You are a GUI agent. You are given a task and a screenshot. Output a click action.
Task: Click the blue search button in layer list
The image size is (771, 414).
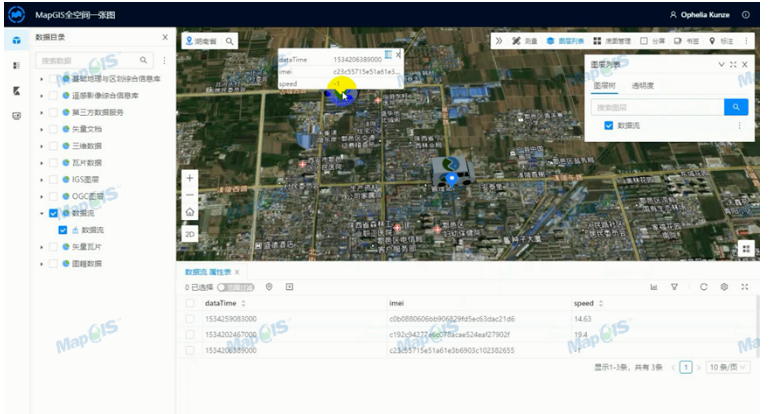point(736,107)
